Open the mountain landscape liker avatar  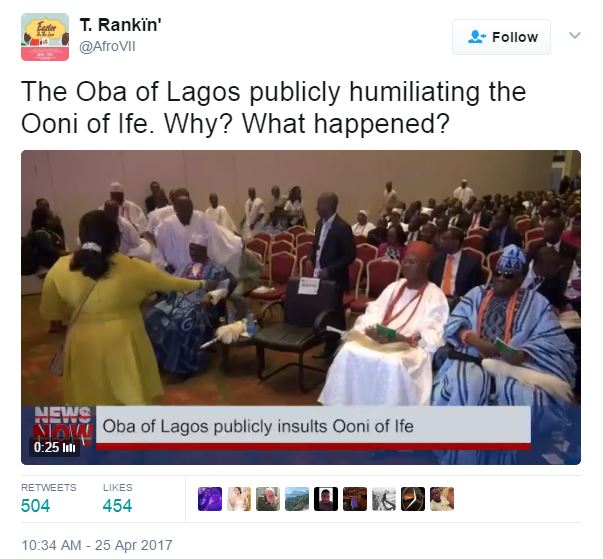coord(297,499)
